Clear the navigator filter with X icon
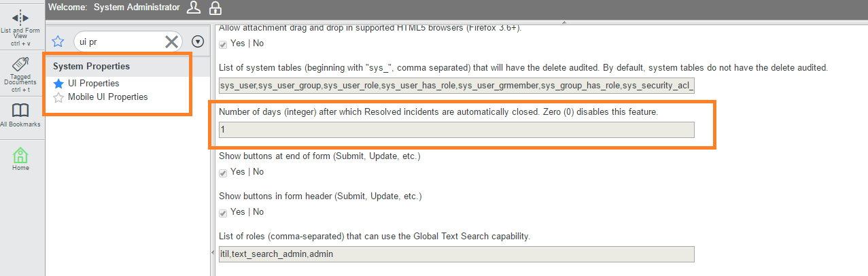The image size is (868, 276). 172,42
